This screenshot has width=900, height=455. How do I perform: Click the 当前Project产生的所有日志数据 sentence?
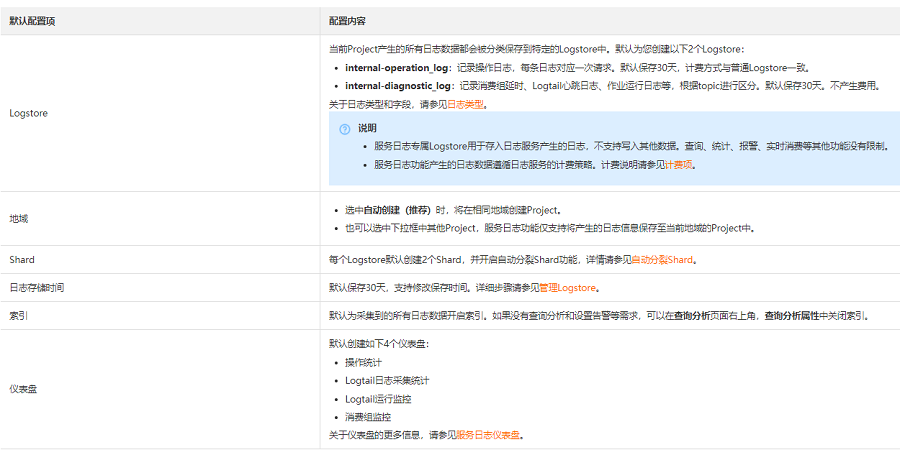(536, 49)
